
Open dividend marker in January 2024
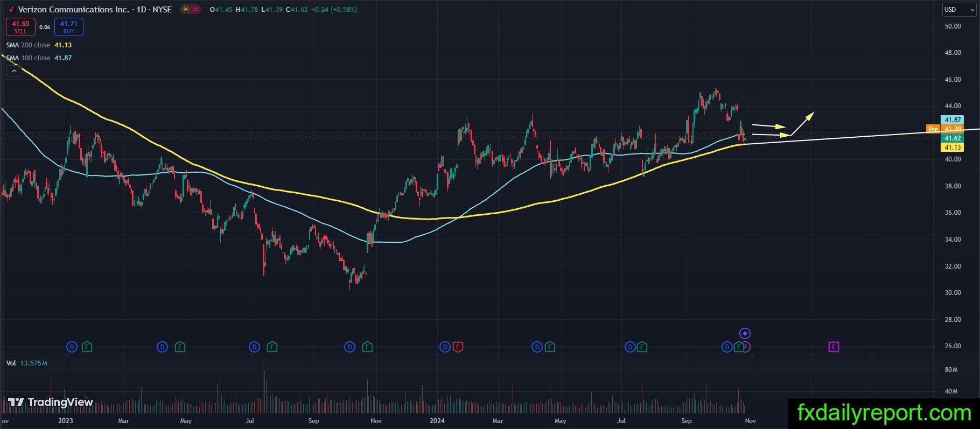click(445, 347)
